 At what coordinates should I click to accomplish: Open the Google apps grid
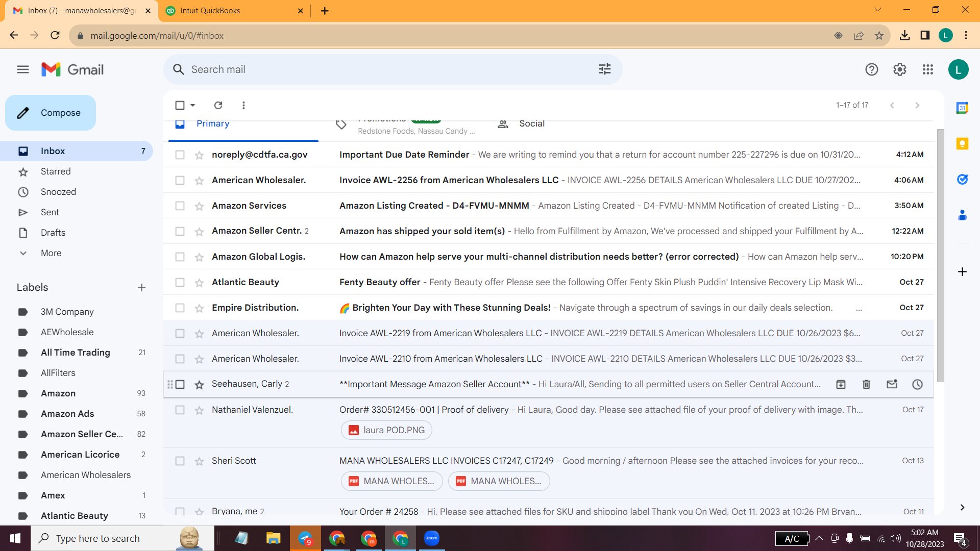pos(928,69)
